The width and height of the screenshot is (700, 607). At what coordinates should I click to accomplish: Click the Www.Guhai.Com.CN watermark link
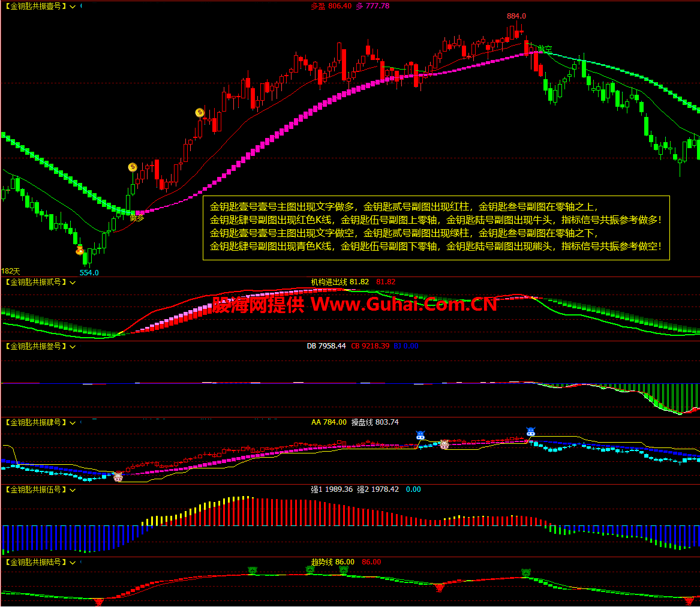coord(404,305)
